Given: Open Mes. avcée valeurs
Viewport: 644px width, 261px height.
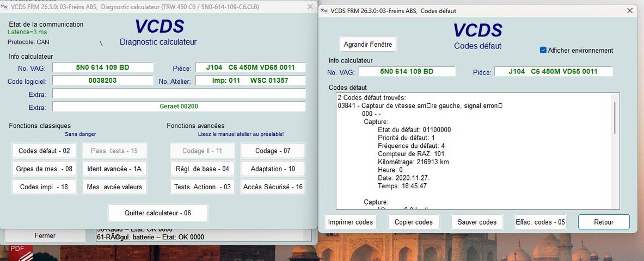Looking at the screenshot, I should [114, 187].
